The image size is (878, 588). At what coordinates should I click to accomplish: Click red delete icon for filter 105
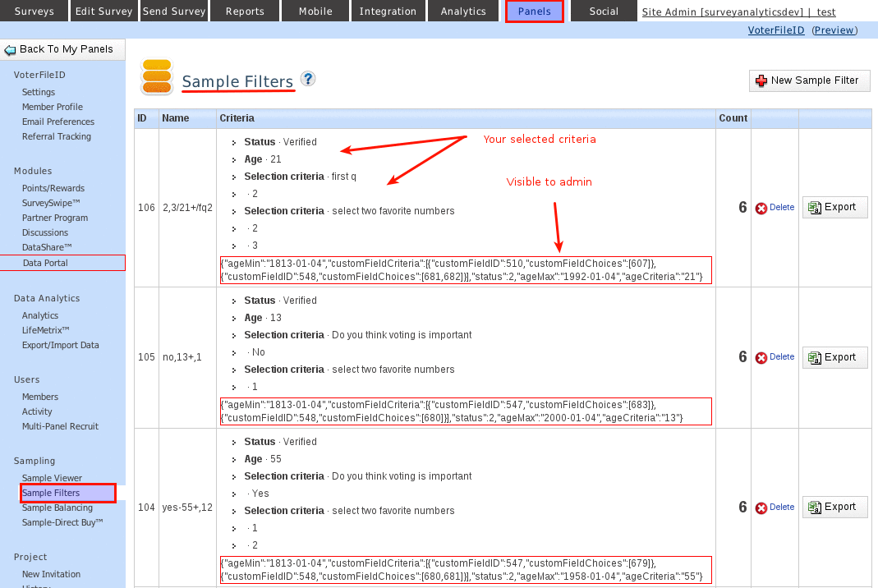click(x=761, y=358)
